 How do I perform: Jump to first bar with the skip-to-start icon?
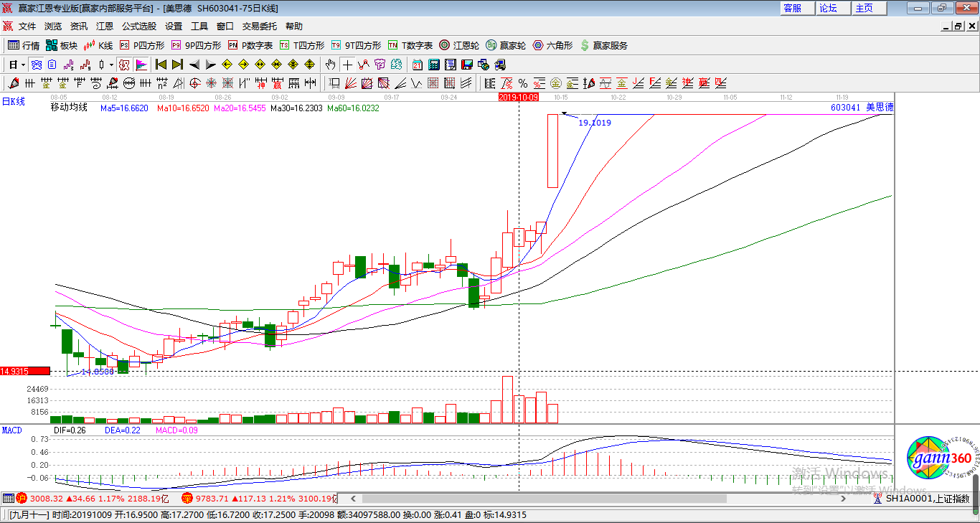[x=161, y=65]
